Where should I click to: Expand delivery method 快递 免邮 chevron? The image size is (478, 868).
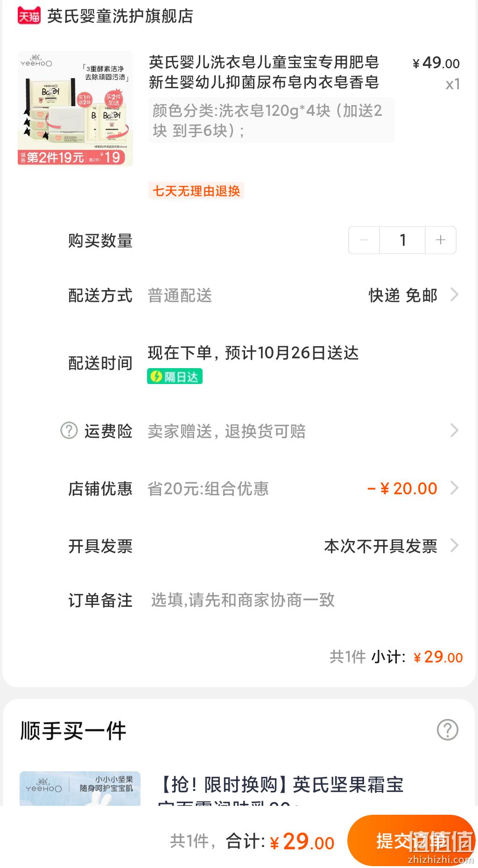454,295
